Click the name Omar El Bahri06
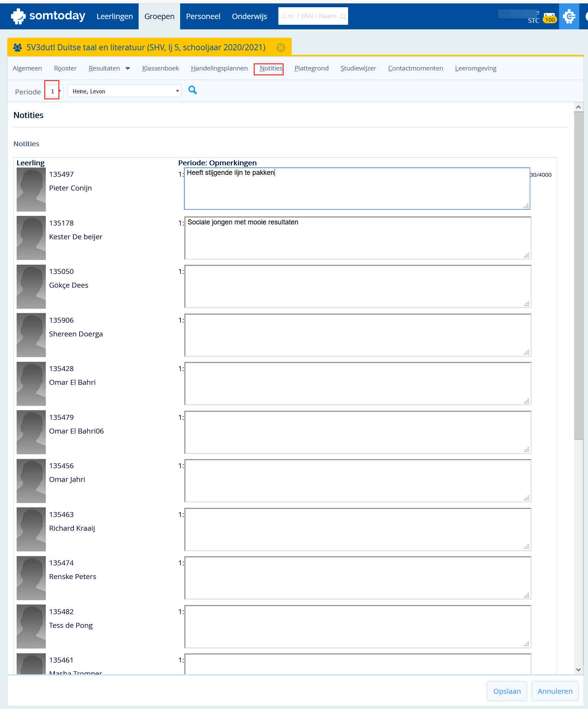Viewport: 588px width, 709px height. (x=77, y=431)
